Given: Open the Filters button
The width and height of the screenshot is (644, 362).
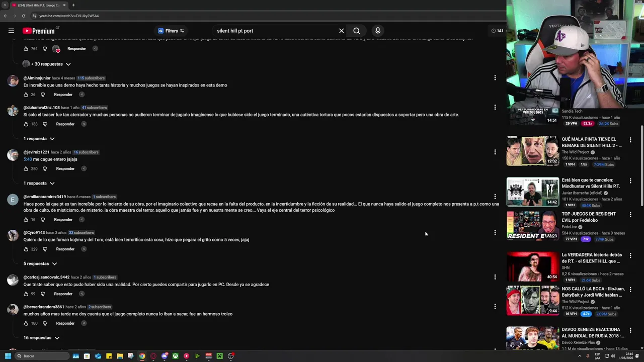Looking at the screenshot, I should (171, 31).
